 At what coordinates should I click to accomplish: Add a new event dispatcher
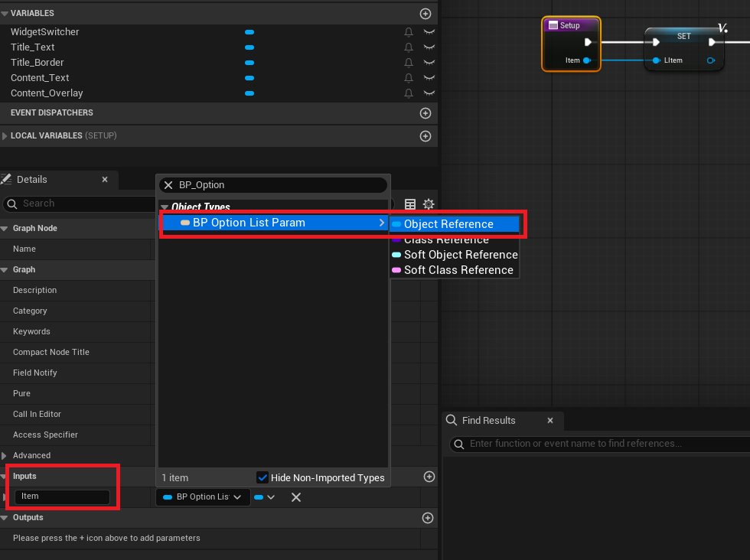pos(426,113)
